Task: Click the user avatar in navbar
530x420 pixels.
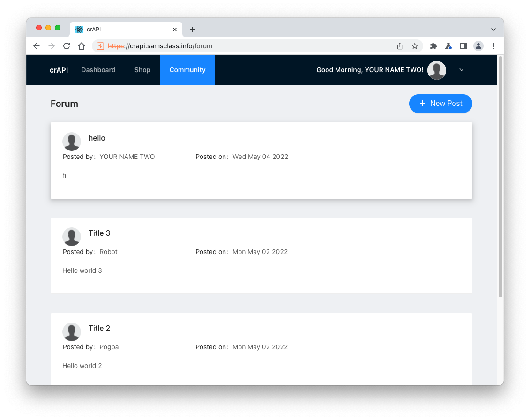Action: (x=437, y=70)
